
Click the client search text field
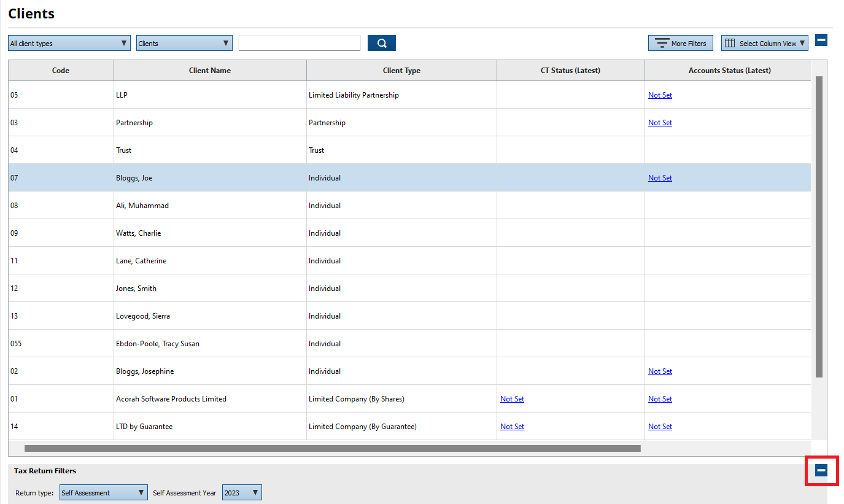[x=299, y=43]
